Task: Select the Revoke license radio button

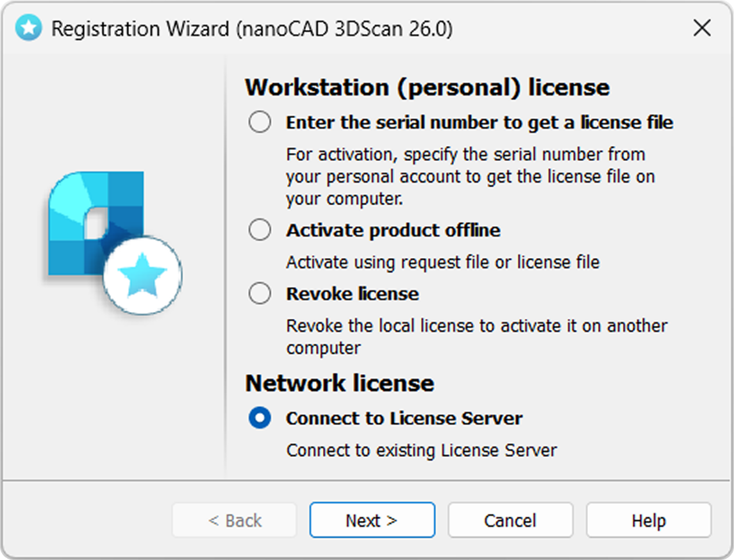Action: 260,294
